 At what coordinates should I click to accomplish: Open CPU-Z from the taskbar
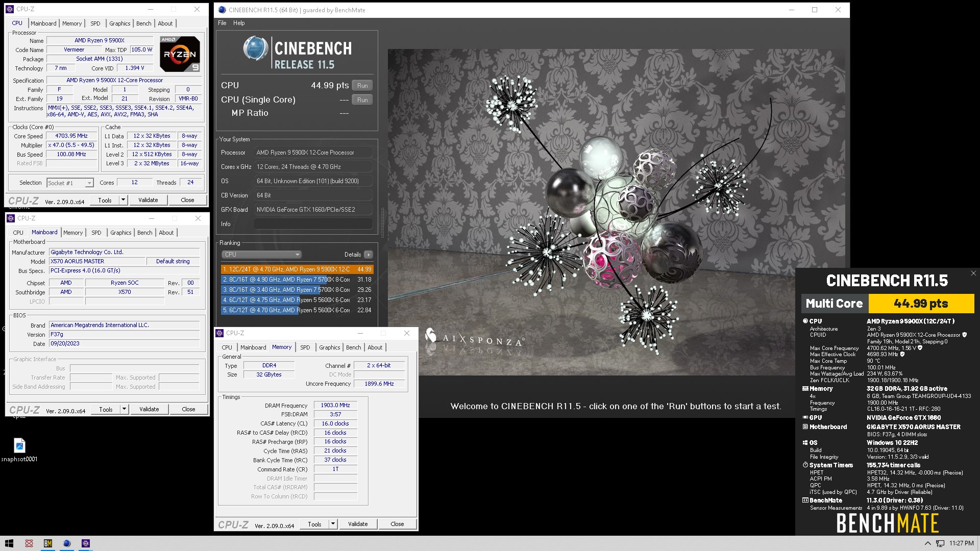tap(86, 543)
